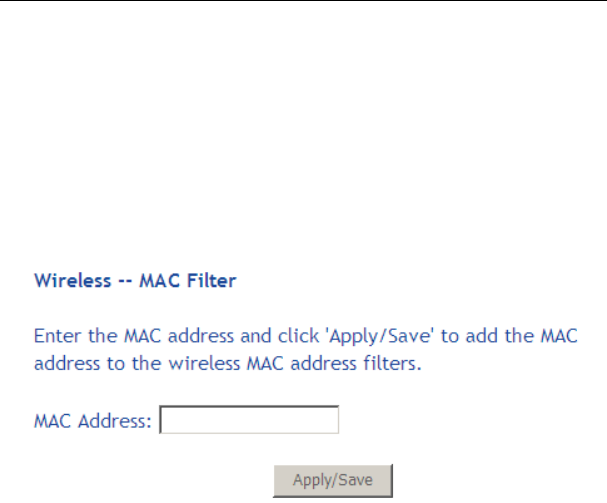This screenshot has height=503, width=607.
Task: Select the text box beside MAC Address
Action: point(249,420)
